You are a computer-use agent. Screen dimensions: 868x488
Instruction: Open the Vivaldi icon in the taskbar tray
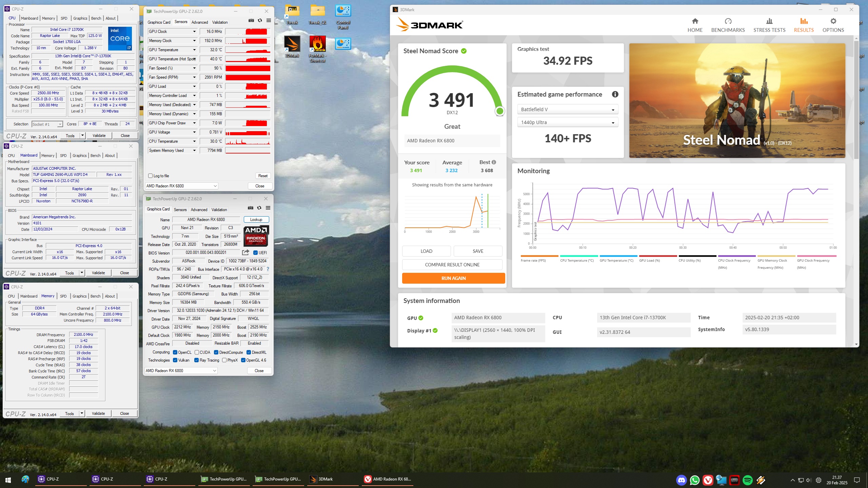point(708,480)
